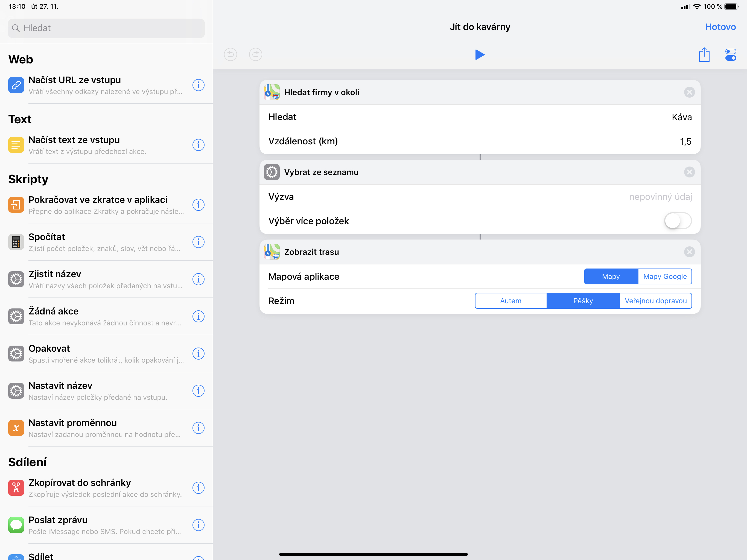The width and height of the screenshot is (747, 560).
Task: Show info for Načíst URL ze vstupu
Action: 198,85
